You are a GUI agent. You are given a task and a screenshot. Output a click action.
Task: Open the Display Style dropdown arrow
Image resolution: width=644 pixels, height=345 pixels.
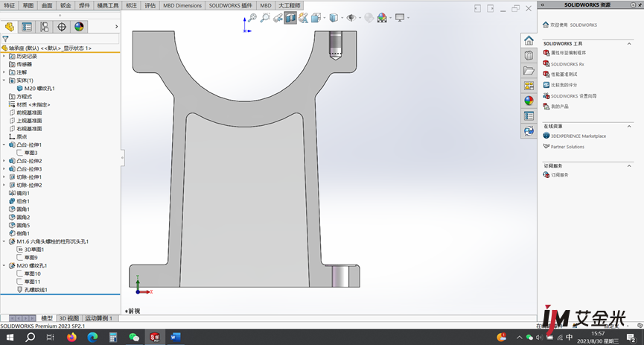tap(342, 18)
